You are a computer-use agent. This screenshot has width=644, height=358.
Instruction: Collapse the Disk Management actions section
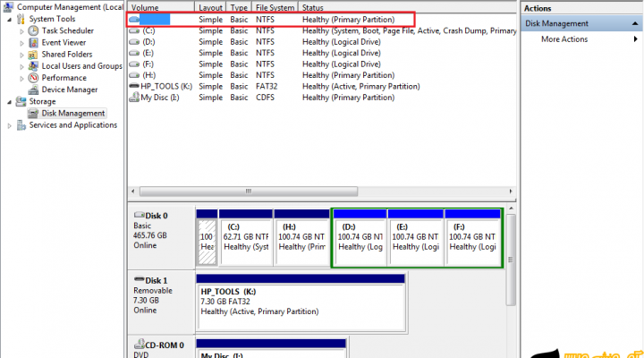635,24
